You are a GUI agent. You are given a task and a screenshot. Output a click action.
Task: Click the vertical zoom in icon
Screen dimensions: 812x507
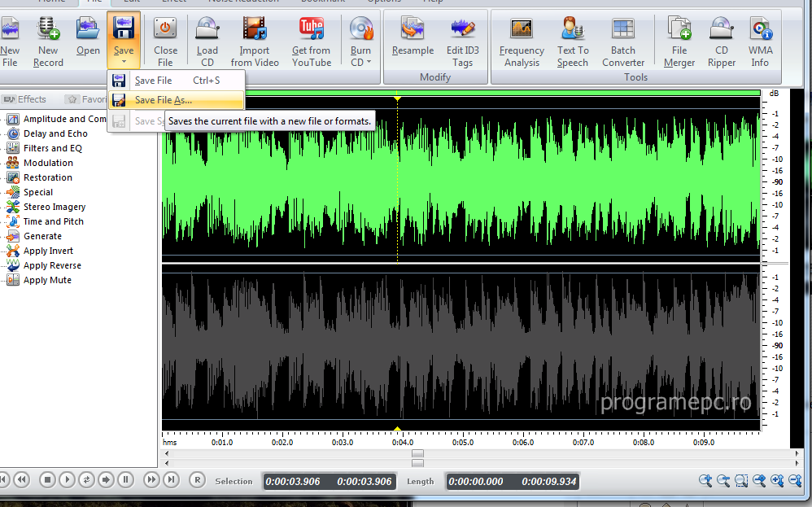[x=777, y=481]
